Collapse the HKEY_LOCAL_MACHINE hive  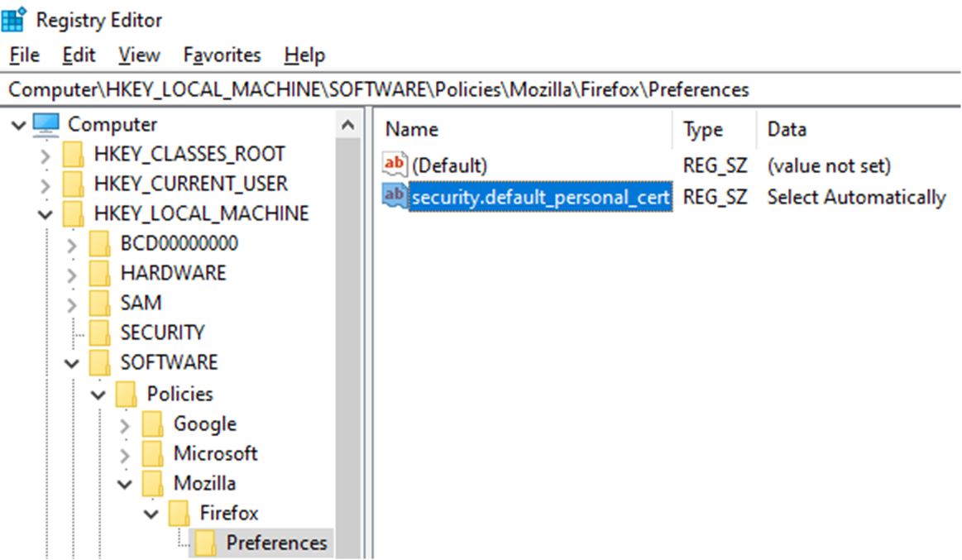coord(45,215)
